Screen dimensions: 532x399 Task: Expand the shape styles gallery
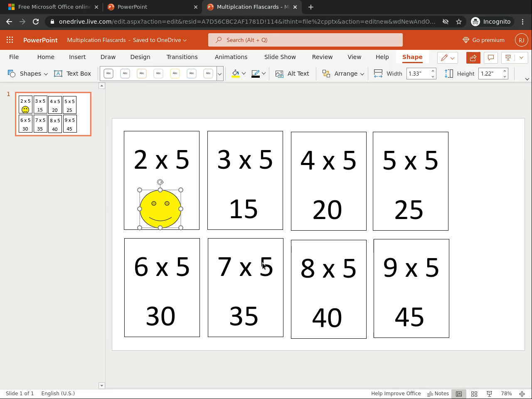click(x=219, y=74)
